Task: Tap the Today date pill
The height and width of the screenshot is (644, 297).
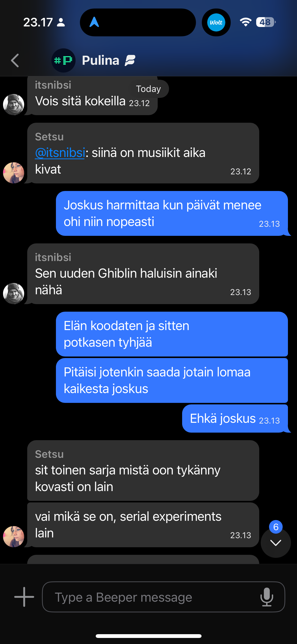Action: pos(148,89)
